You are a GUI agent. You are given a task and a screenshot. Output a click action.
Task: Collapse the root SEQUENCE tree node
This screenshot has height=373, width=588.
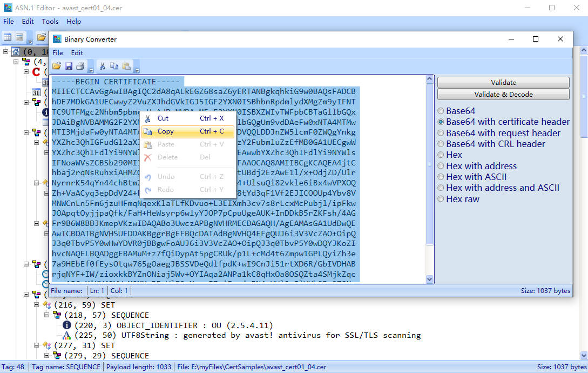(4, 51)
